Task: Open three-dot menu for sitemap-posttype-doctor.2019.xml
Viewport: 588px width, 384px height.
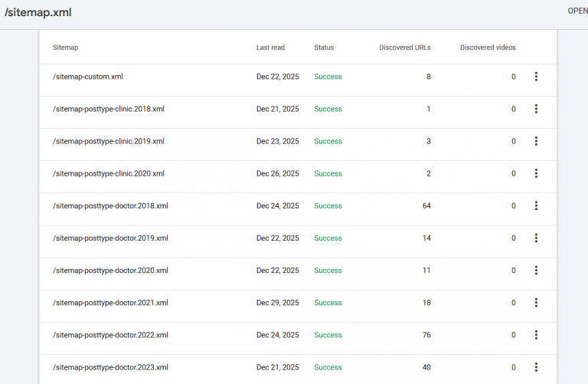Action: tap(536, 238)
